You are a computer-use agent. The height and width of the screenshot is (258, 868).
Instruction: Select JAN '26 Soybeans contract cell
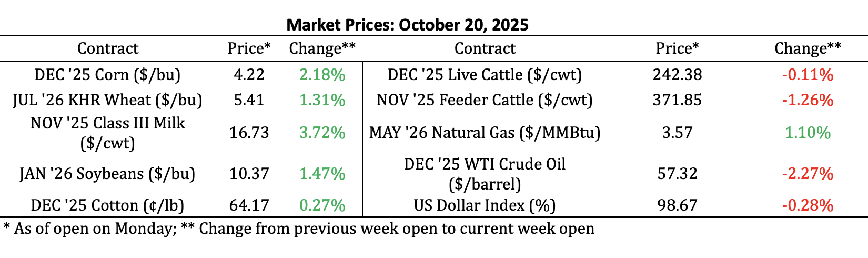pyautogui.click(x=107, y=174)
